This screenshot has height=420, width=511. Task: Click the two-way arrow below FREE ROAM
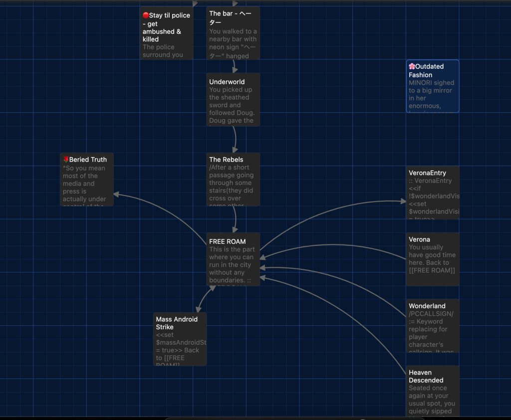tap(205, 299)
